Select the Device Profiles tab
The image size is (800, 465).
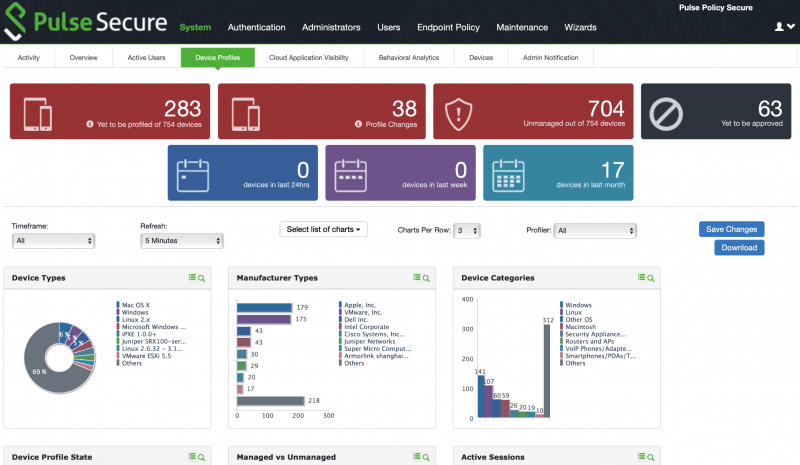218,58
